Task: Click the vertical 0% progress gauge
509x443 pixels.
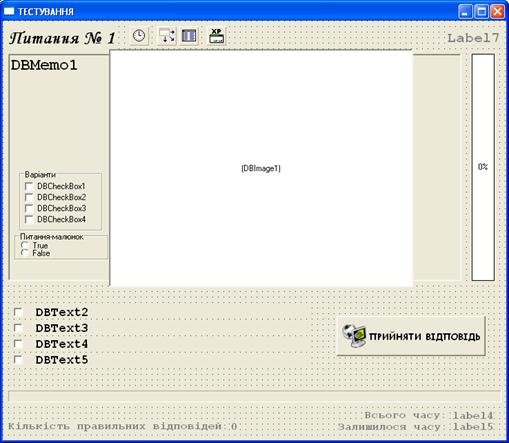Action: tap(483, 167)
